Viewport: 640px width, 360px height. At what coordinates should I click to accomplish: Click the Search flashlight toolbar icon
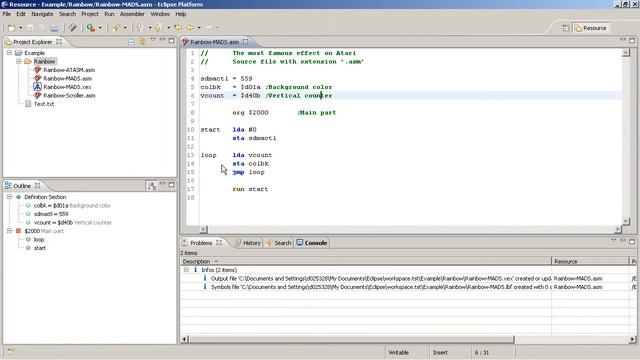click(x=116, y=28)
